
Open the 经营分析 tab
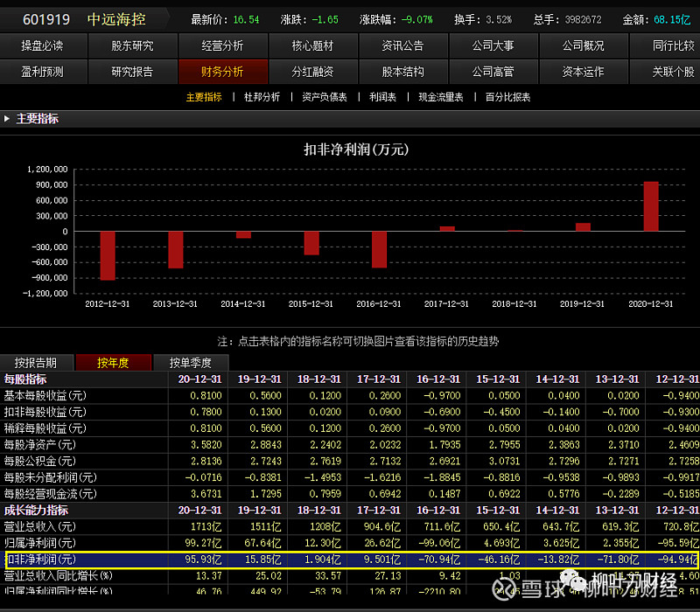(223, 45)
